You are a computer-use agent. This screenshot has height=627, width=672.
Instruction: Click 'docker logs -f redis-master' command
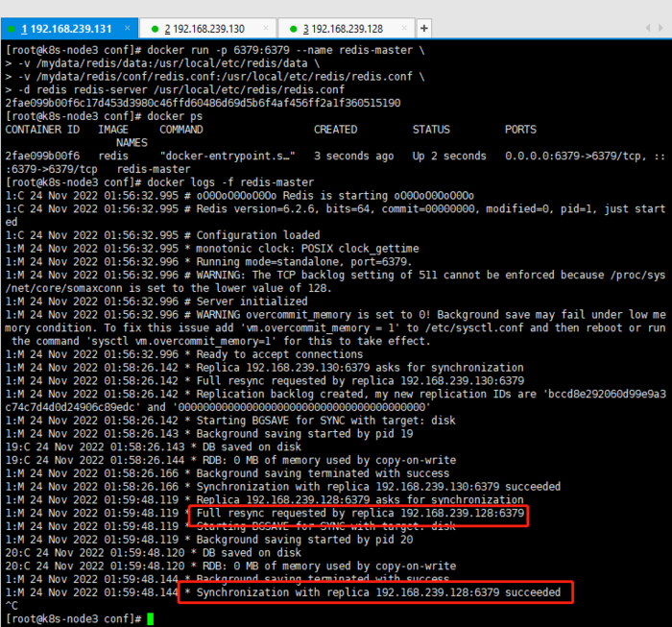[230, 182]
